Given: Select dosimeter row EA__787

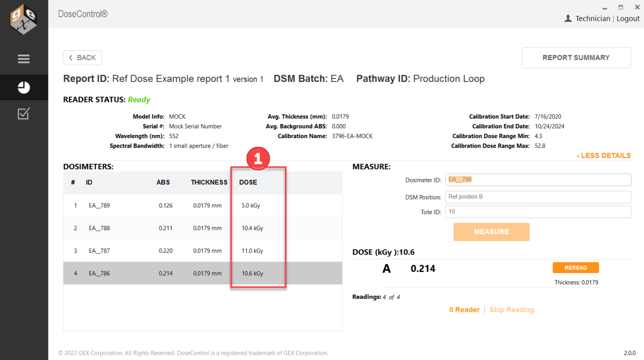Looking at the screenshot, I should pos(203,251).
